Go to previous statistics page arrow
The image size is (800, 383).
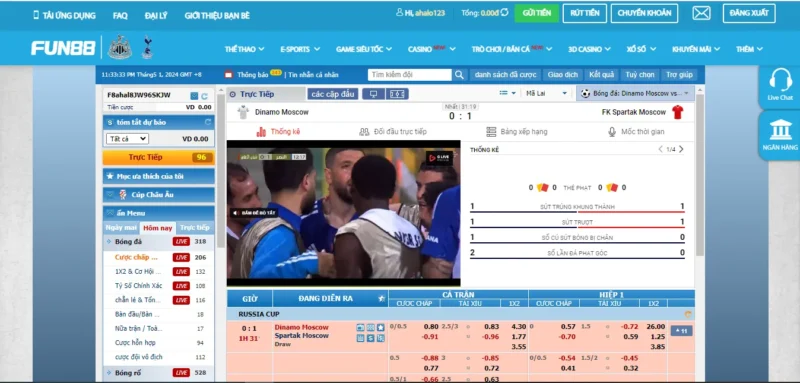point(661,149)
